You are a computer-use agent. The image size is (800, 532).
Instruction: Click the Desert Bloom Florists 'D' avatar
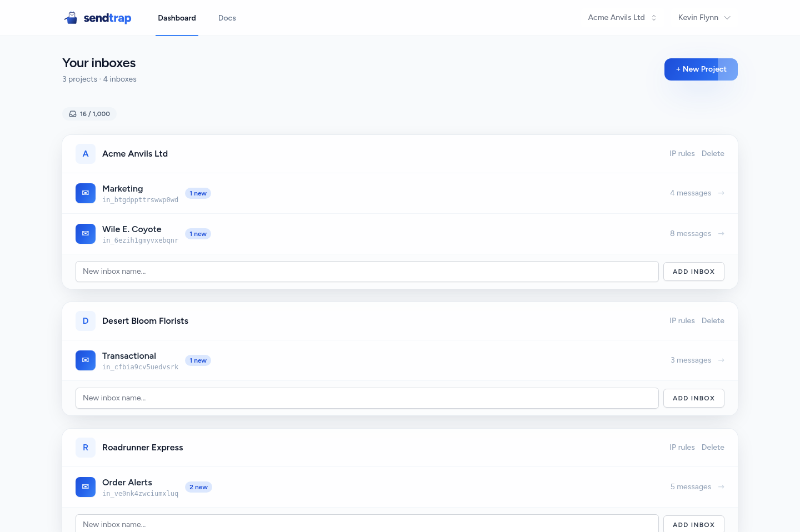[86, 321]
